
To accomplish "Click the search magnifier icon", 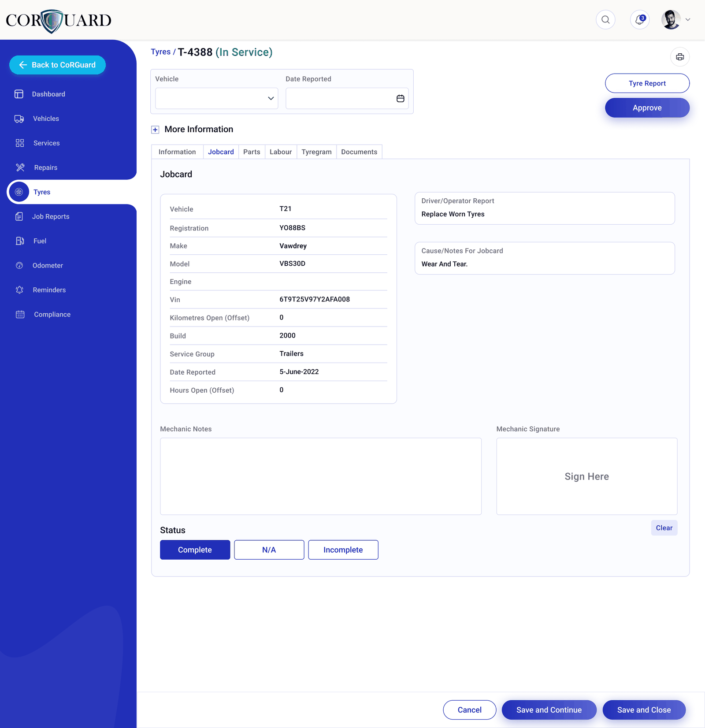I will 605,20.
